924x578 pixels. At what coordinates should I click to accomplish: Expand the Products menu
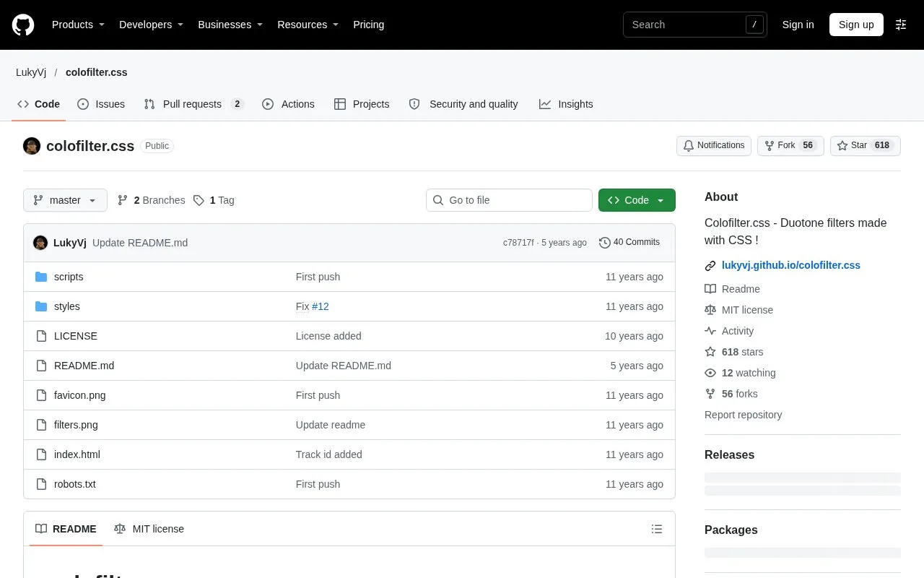79,25
